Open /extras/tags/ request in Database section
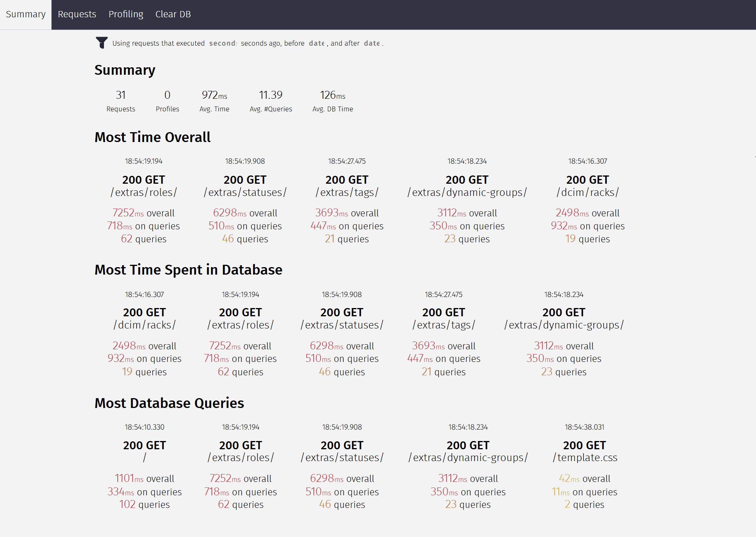 (443, 325)
